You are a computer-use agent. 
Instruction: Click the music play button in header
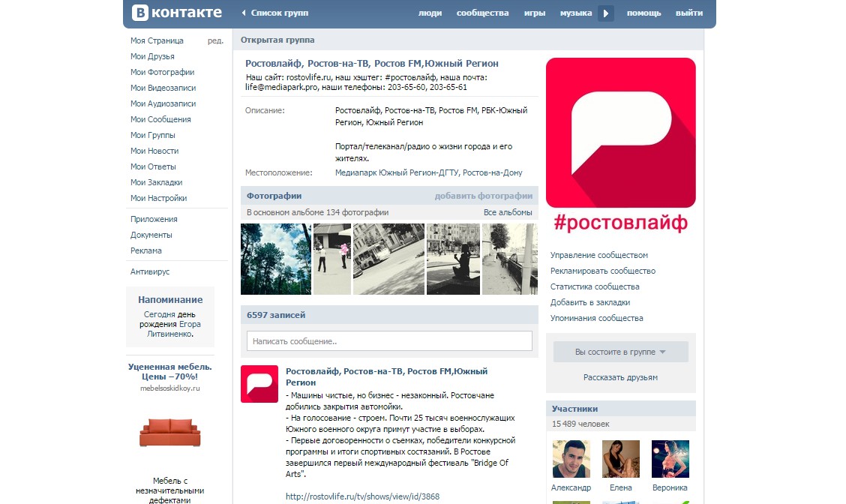tap(605, 13)
